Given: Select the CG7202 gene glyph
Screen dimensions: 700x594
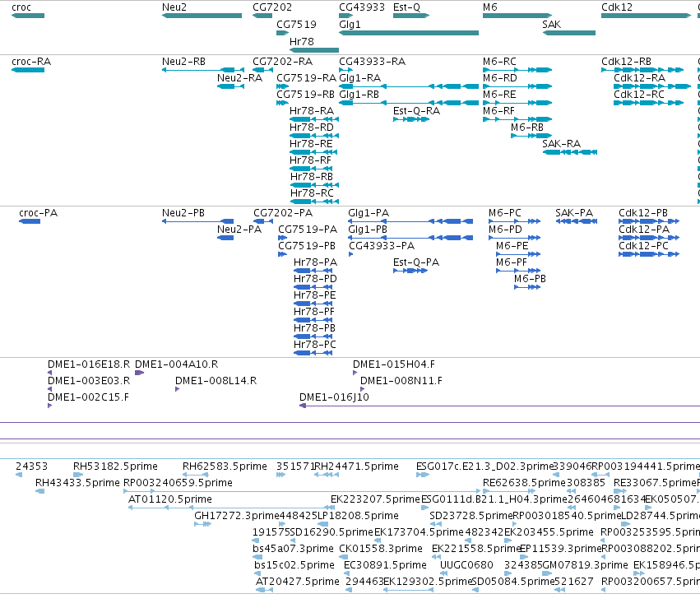Looking at the screenshot, I should pyautogui.click(x=262, y=16).
